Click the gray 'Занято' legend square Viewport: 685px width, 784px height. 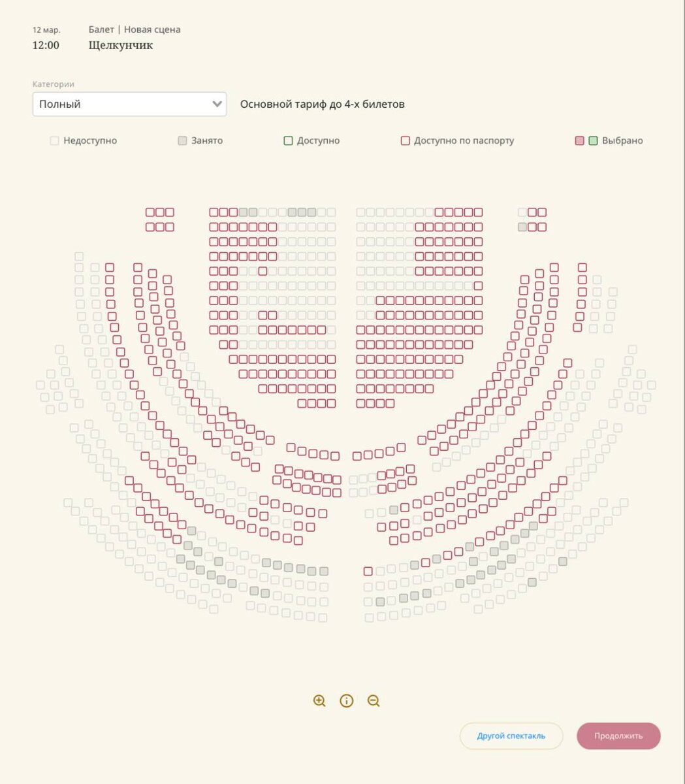[183, 140]
